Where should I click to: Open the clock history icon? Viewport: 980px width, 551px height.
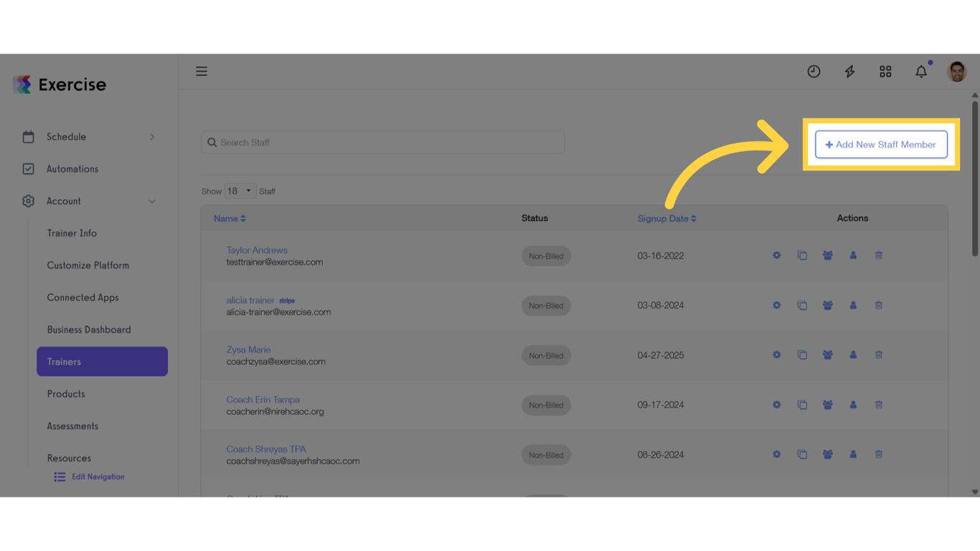click(814, 71)
